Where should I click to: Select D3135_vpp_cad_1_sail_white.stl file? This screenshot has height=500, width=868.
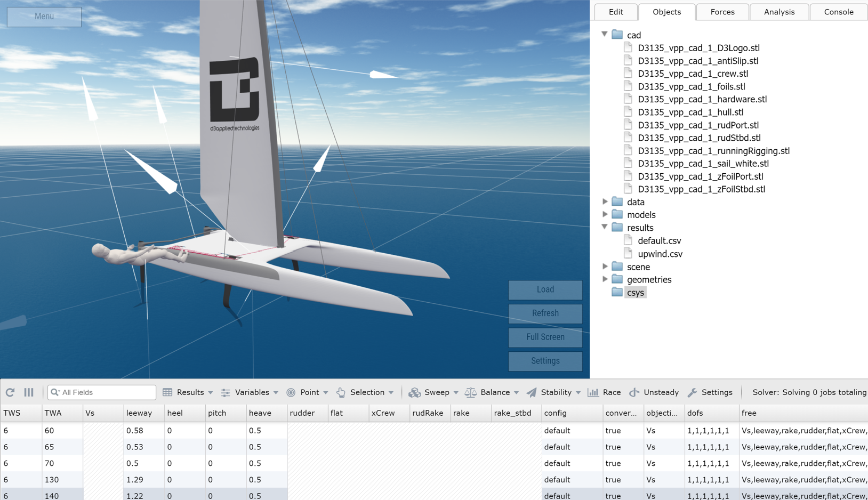coord(703,164)
